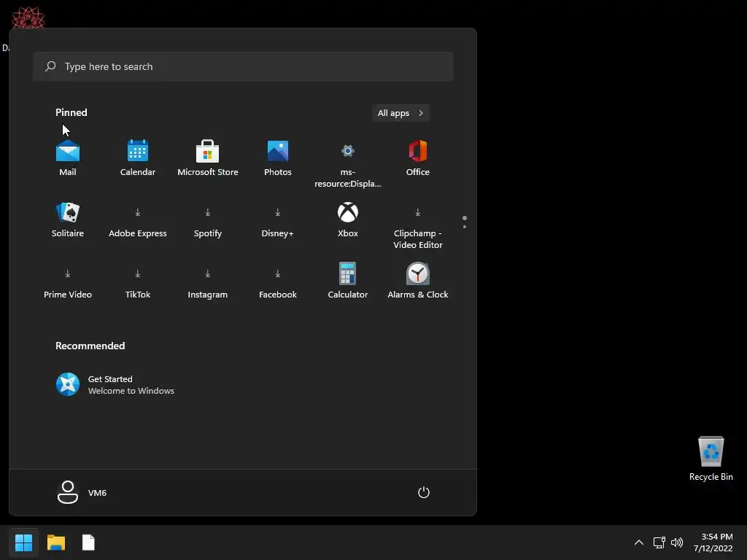The height and width of the screenshot is (560, 747).
Task: Click the Type here to search box
Action: click(243, 66)
